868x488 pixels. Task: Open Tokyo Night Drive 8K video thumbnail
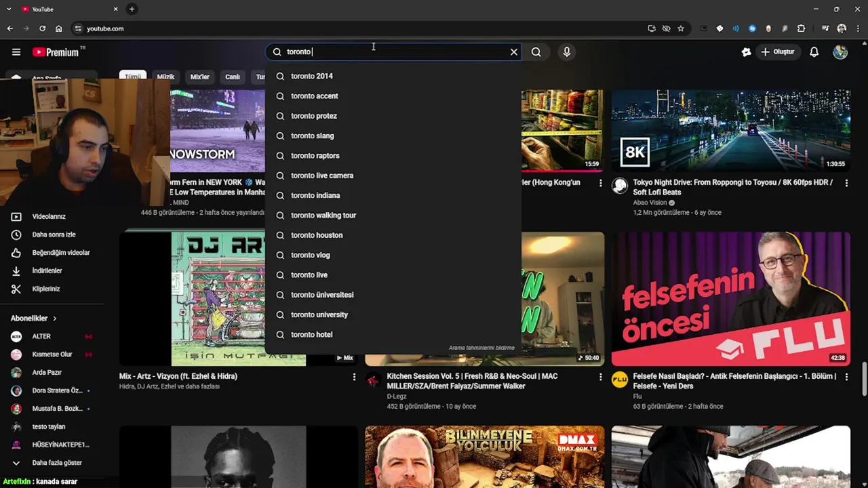(731, 130)
